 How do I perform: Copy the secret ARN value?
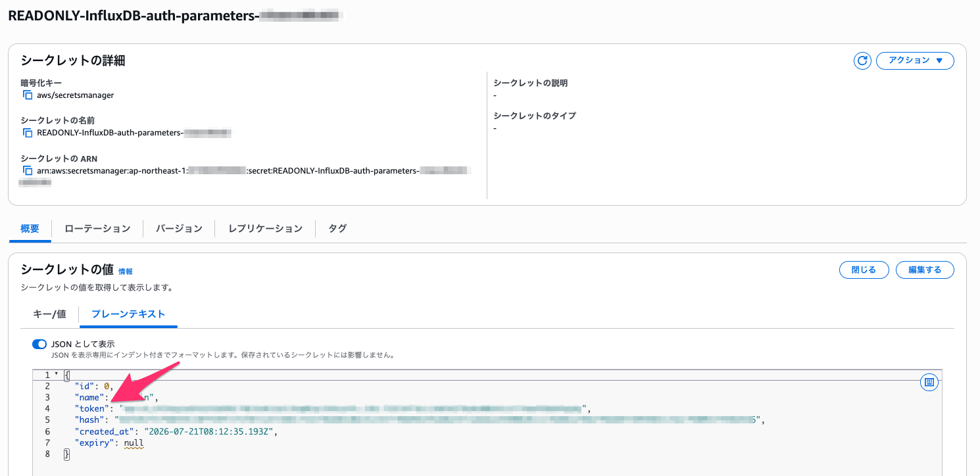[x=28, y=171]
